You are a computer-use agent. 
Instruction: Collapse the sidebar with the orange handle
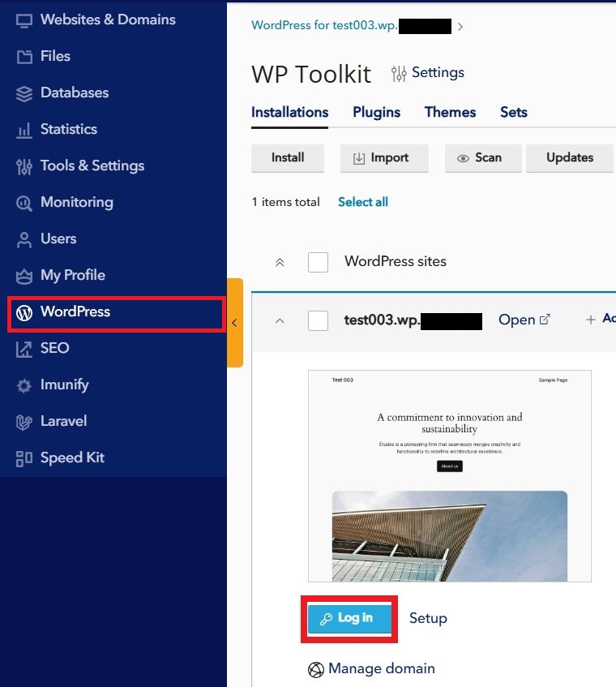click(235, 323)
